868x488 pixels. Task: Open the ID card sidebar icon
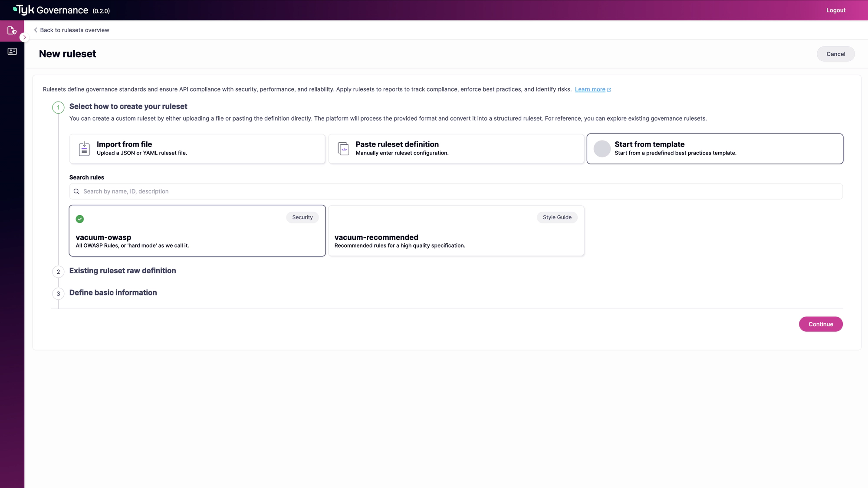pos(12,52)
